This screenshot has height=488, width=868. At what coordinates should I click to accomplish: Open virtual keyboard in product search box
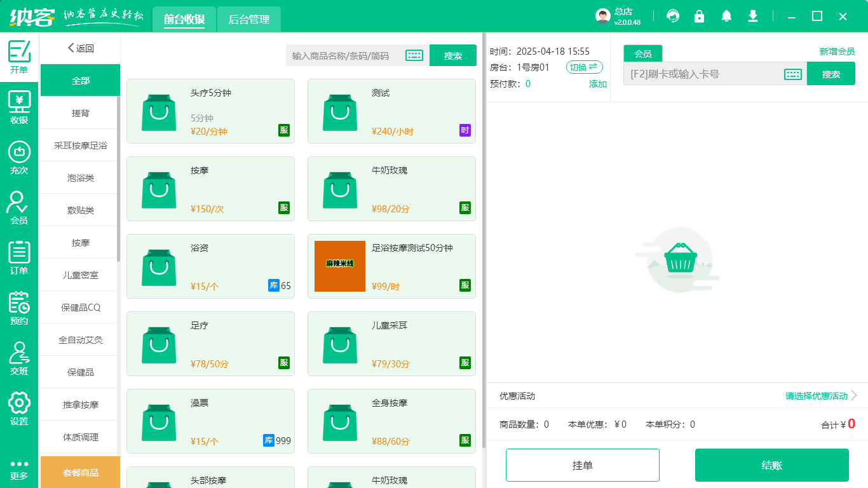point(414,56)
